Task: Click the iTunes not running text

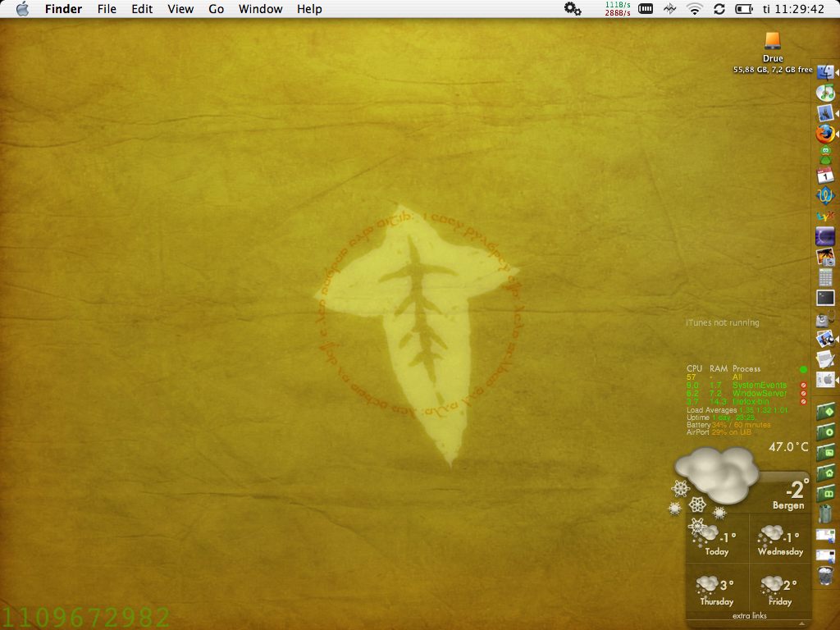Action: [722, 322]
